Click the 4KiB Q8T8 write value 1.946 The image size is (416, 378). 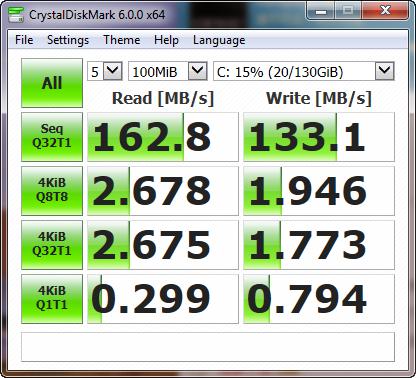pyautogui.click(x=319, y=191)
